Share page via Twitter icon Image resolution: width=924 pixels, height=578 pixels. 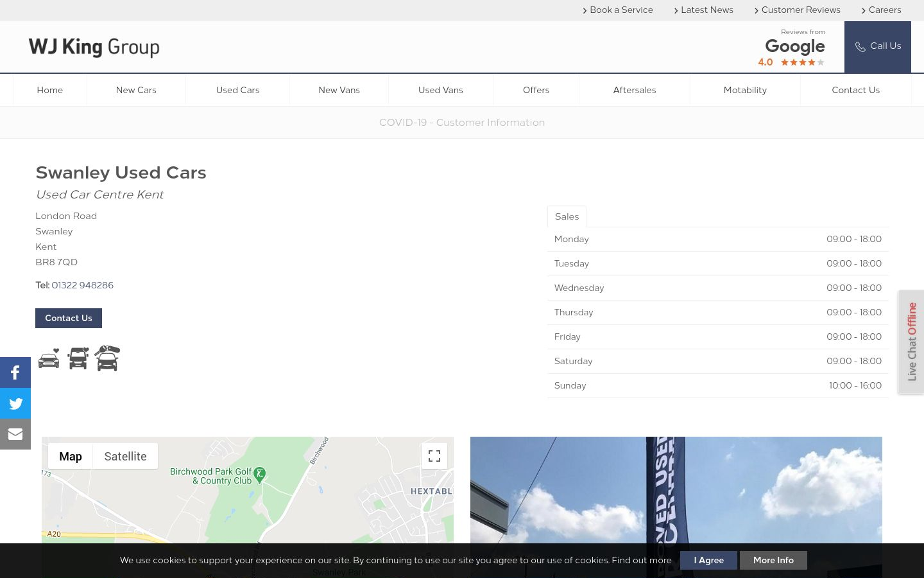point(15,403)
